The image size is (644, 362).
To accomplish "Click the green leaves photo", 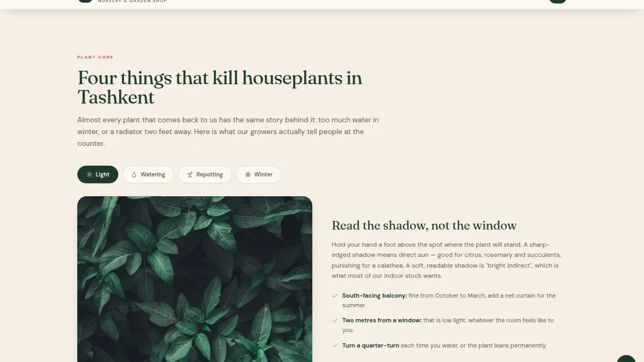I will [195, 279].
